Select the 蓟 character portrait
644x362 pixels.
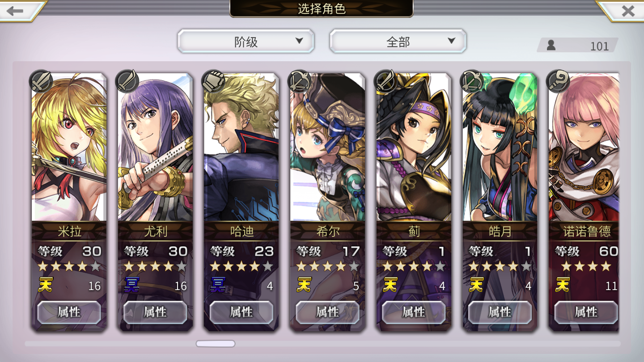(414, 147)
